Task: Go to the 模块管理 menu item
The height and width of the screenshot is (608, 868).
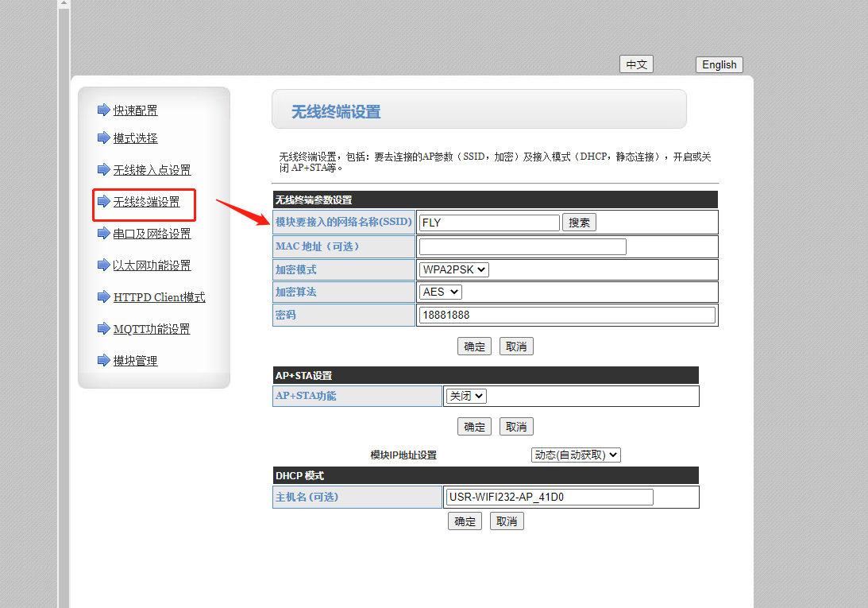Action: coord(135,361)
